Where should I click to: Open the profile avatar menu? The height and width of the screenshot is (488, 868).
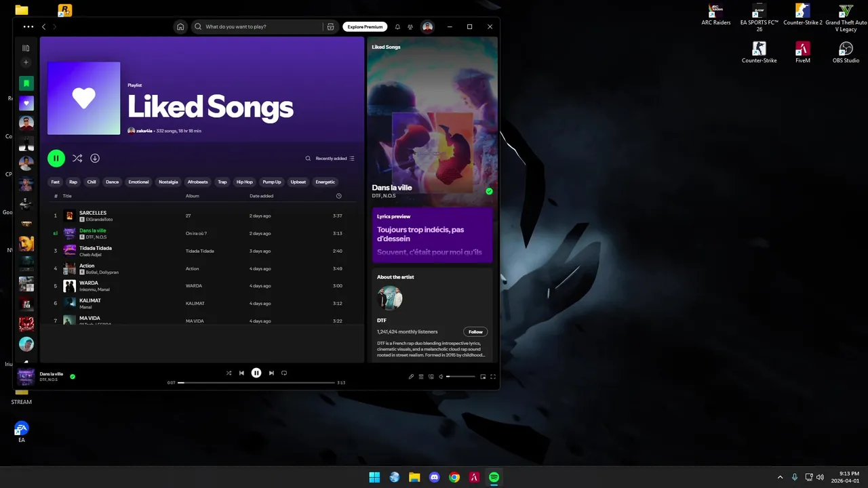427,27
